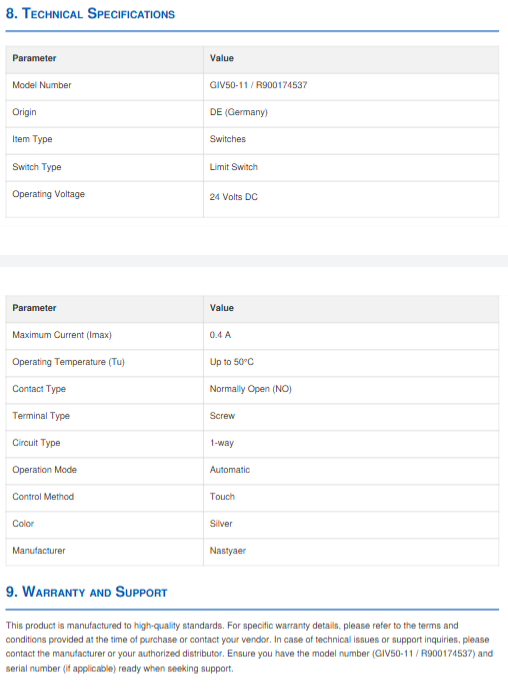The height and width of the screenshot is (689, 508).
Task: Click the Screw terminal type value
Action: click(x=222, y=416)
